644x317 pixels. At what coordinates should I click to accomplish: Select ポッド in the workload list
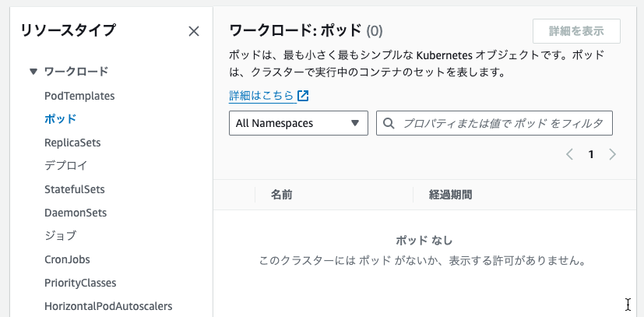(x=61, y=119)
